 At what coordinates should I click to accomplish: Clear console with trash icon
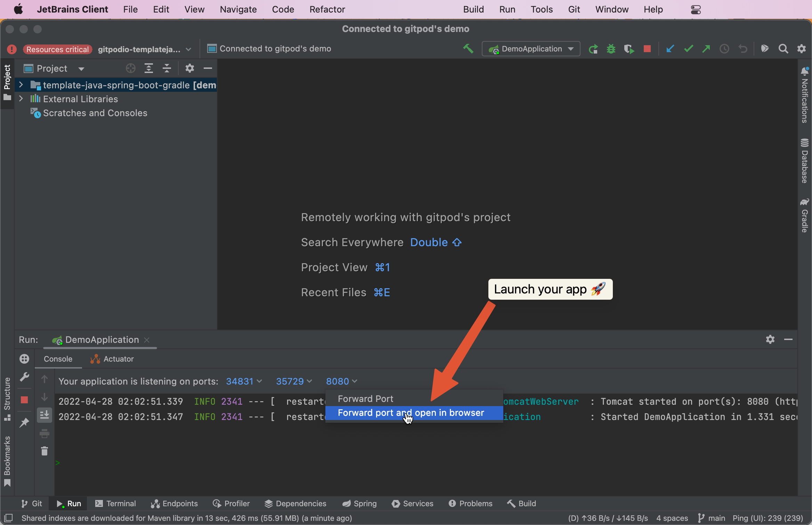(44, 451)
